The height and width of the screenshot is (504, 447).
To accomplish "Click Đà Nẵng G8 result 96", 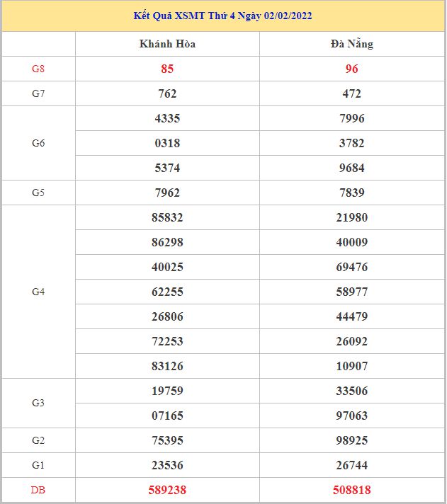I will pos(351,69).
